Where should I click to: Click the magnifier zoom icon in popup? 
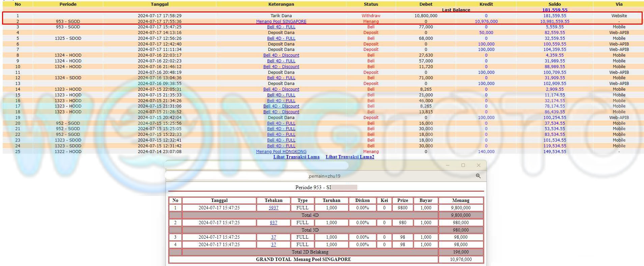point(478,176)
